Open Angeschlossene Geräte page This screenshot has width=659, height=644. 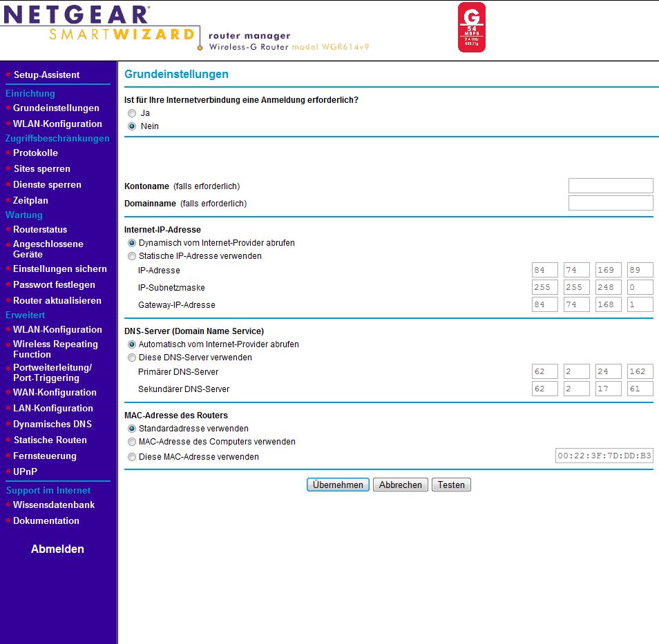(48, 249)
